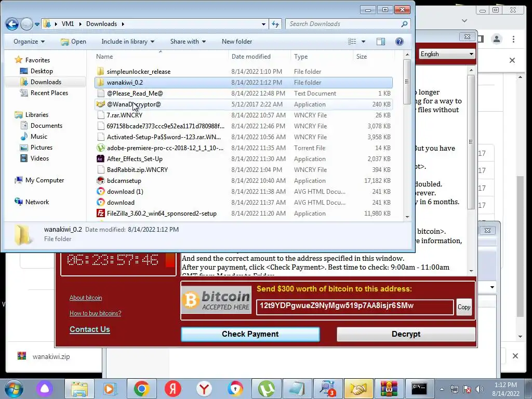Select the @Please_Read_Me@ text document
The height and width of the screenshot is (399, 532).
coord(243,94)
